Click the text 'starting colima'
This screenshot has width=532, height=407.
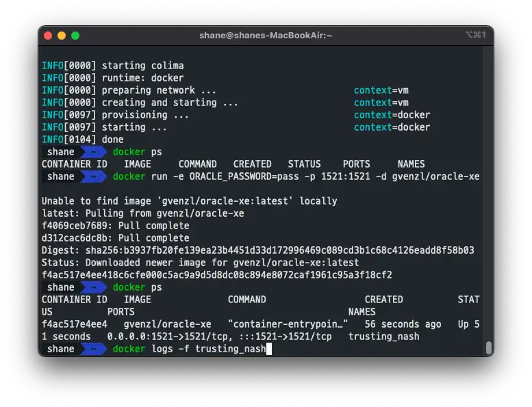pos(143,66)
